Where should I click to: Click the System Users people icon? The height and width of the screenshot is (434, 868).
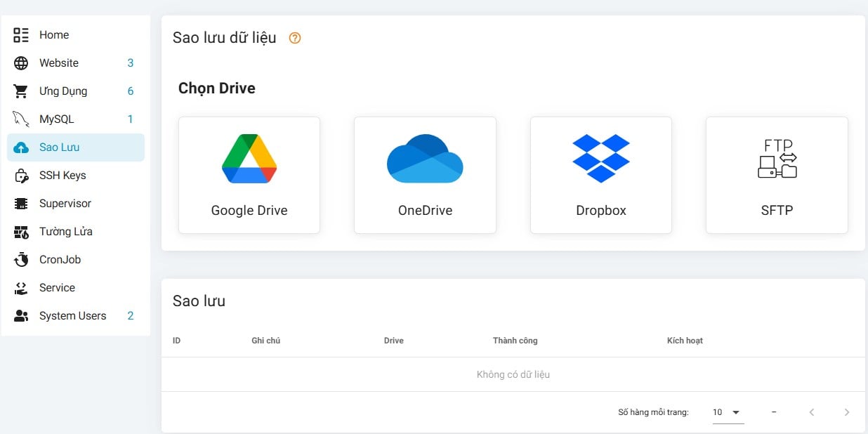tap(21, 316)
